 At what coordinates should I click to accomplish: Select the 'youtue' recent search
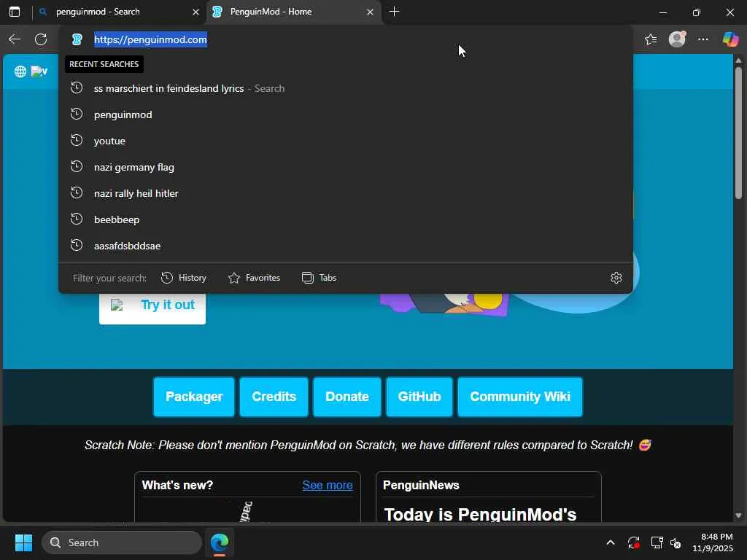(x=346, y=141)
